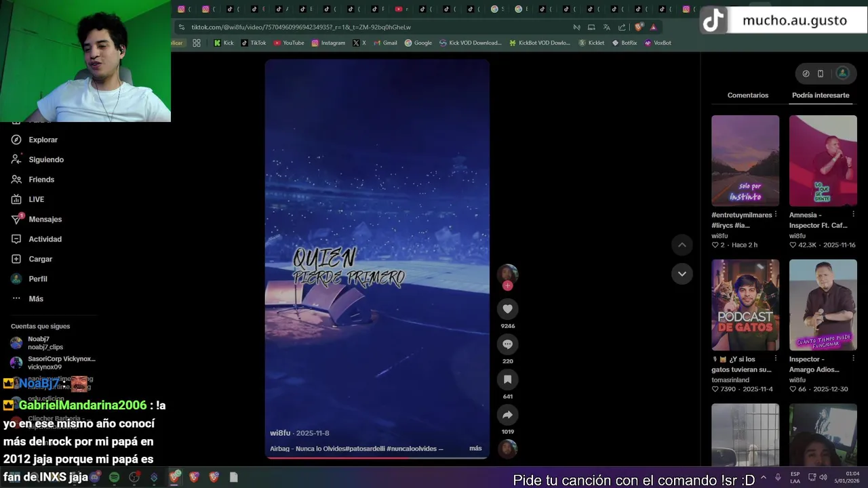The height and width of the screenshot is (488, 868).
Task: Show hidden icons via the tray chevron
Action: pyautogui.click(x=764, y=477)
